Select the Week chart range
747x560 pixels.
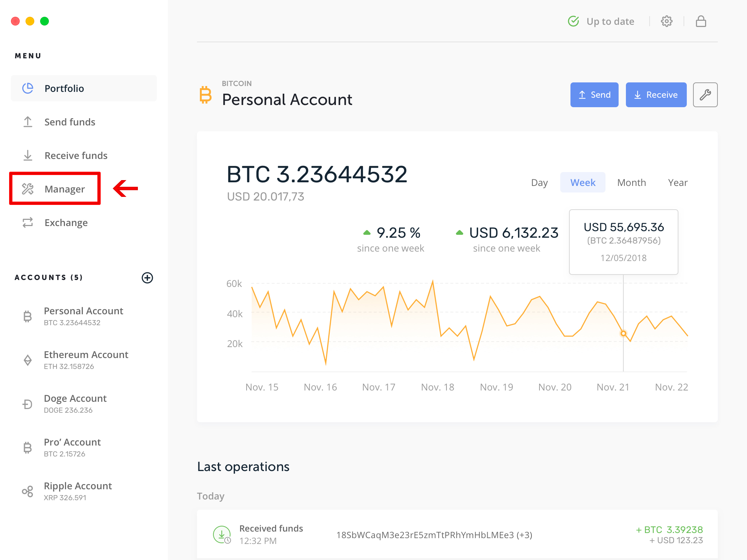(x=582, y=183)
